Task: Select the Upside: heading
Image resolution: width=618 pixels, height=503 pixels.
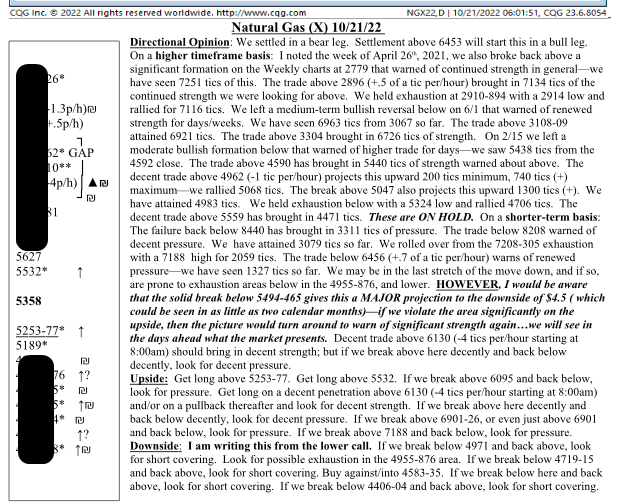Action: 149,379
